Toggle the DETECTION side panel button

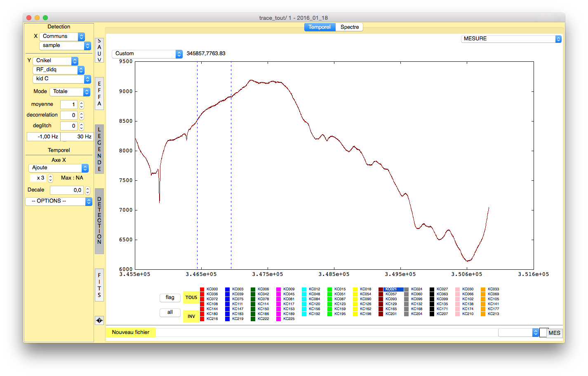click(x=99, y=221)
